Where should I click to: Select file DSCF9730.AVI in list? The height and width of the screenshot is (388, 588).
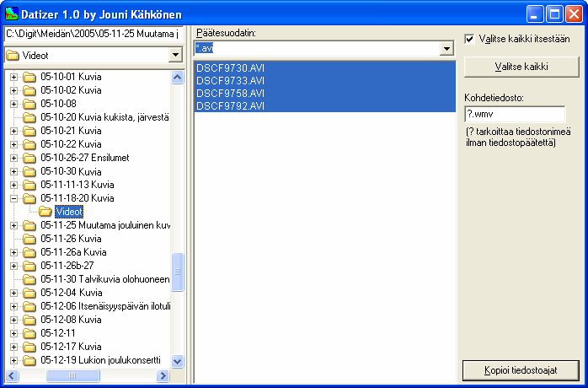coord(325,68)
